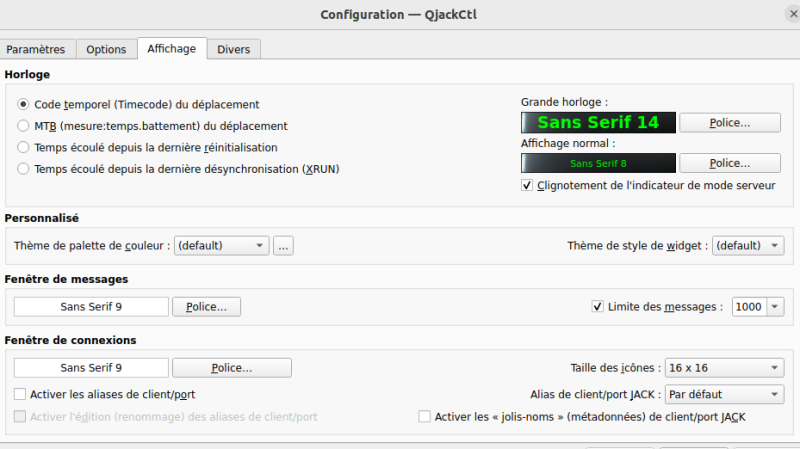Expand Thème de palette de couleur dropdown
The image size is (800, 449).
pyautogui.click(x=222, y=245)
